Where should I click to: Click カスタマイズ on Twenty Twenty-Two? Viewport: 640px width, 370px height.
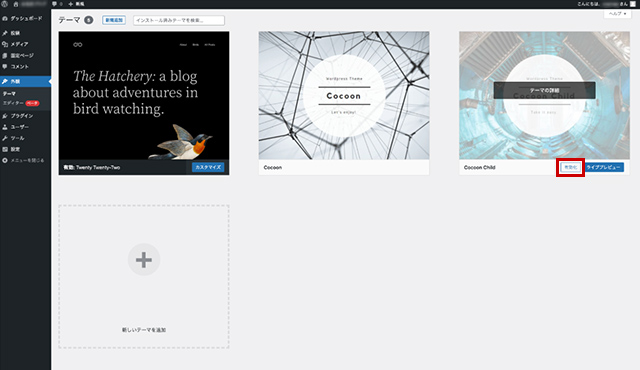click(208, 167)
